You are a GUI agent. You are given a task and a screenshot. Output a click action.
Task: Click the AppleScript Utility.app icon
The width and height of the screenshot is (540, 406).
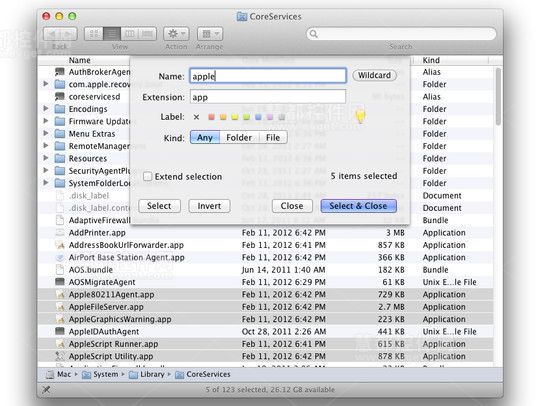(x=60, y=356)
